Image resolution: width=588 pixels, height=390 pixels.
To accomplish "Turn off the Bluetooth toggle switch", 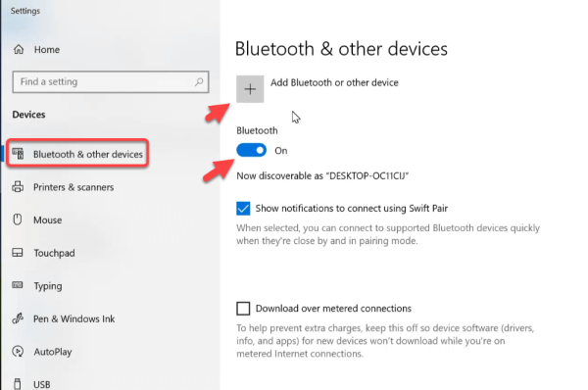I will click(x=251, y=150).
